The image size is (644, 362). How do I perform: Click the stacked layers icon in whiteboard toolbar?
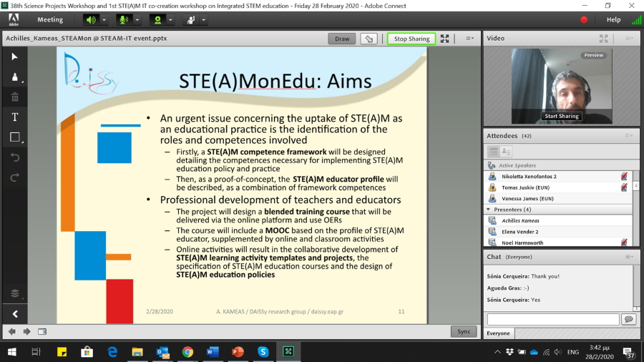pos(15,293)
